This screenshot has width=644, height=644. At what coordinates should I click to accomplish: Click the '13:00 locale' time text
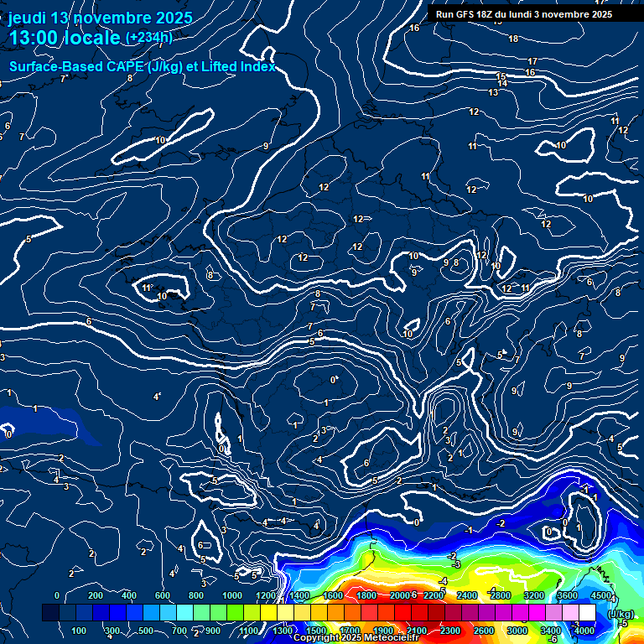coord(65,38)
